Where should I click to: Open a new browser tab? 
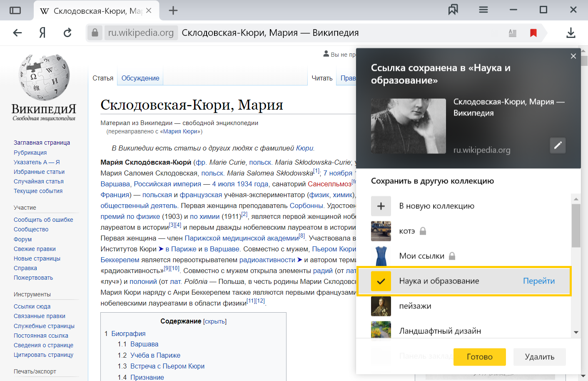[173, 10]
